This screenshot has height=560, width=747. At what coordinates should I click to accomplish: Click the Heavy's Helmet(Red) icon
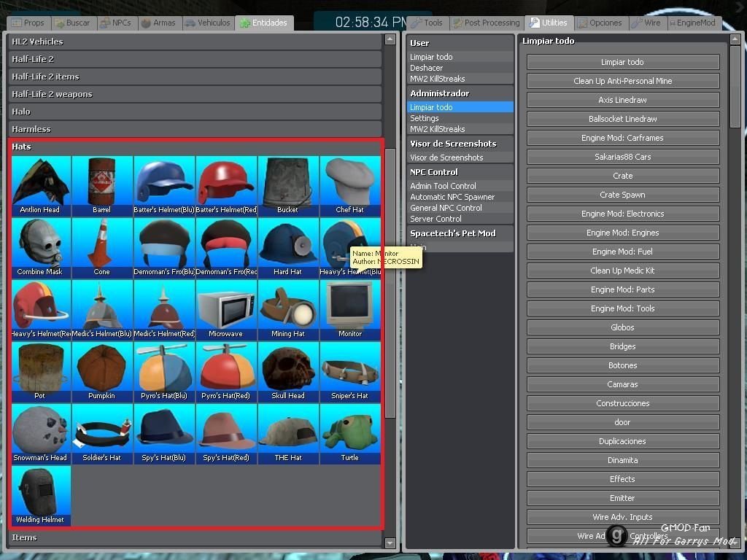pyautogui.click(x=41, y=310)
